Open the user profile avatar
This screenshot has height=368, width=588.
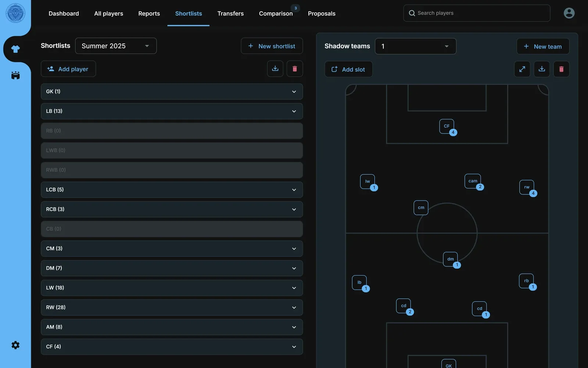point(569,13)
